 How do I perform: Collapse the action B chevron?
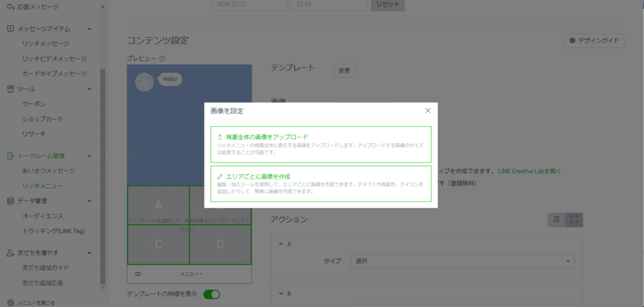click(281, 294)
